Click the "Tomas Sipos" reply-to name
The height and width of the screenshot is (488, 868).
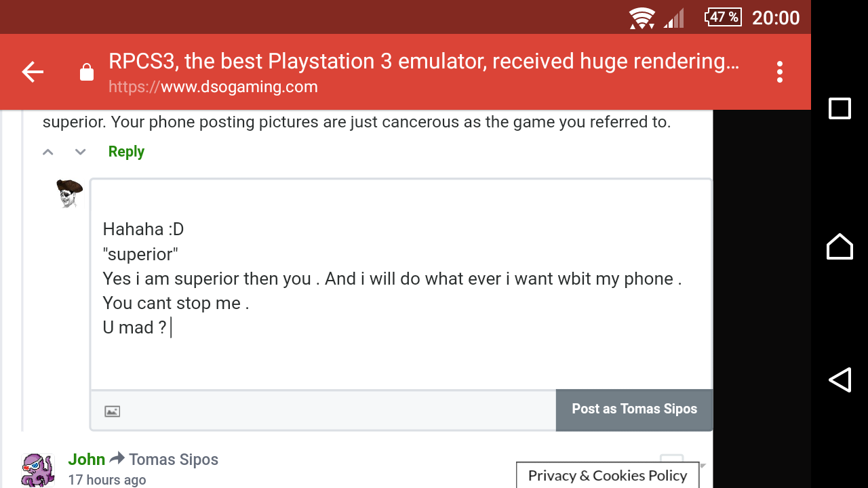pos(174,460)
